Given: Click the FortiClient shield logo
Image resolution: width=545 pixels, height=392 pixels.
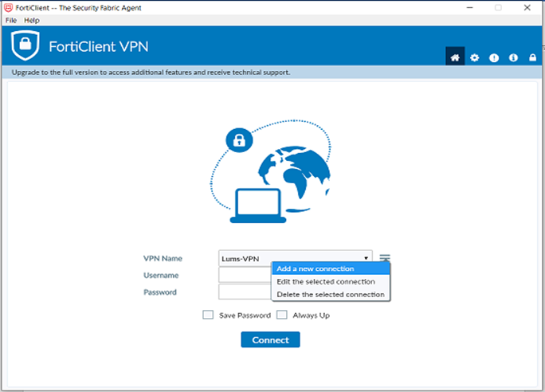Looking at the screenshot, I should point(25,45).
